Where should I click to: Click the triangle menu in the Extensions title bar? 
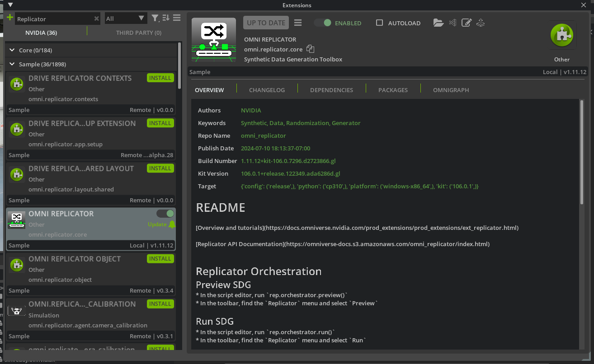pos(10,5)
